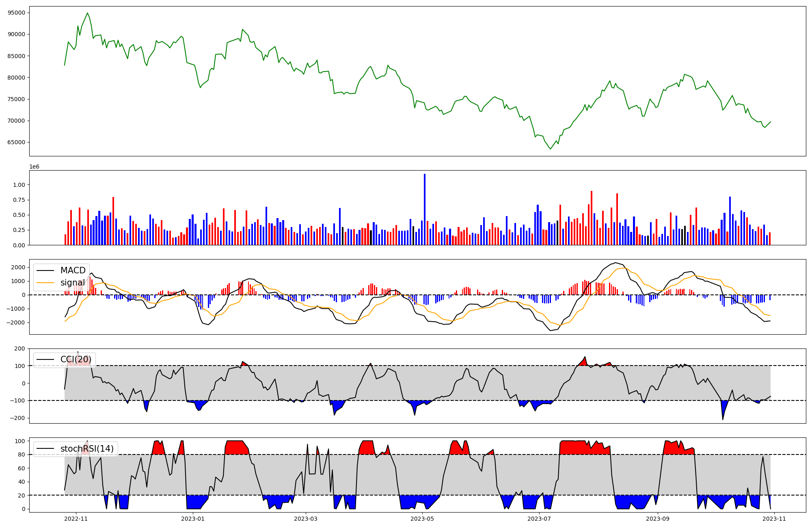Click the 1e6 volume scale label
Viewport: 812px width, 528px height.
(35, 167)
